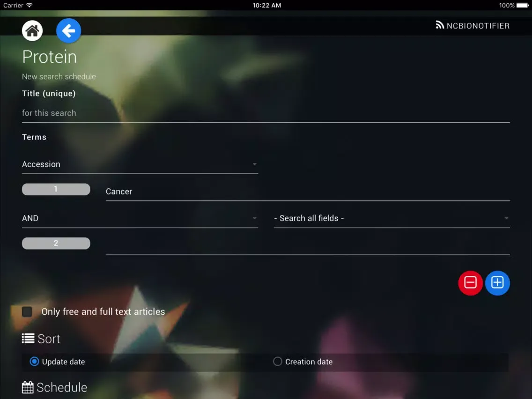Click the Terms section label

point(34,137)
